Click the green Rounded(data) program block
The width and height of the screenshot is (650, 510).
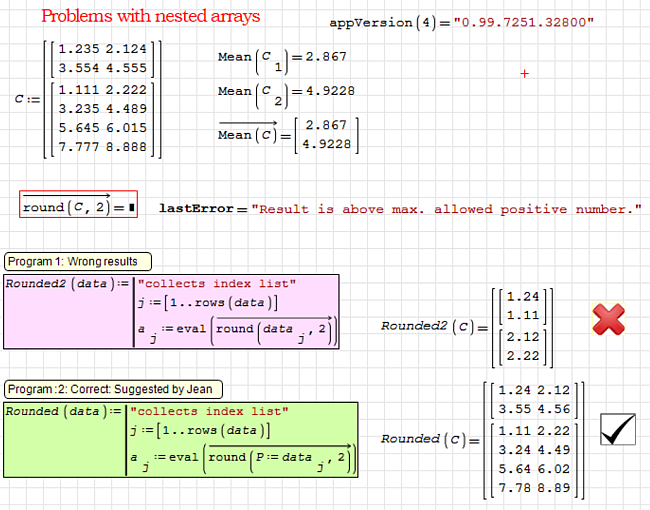tap(181, 439)
